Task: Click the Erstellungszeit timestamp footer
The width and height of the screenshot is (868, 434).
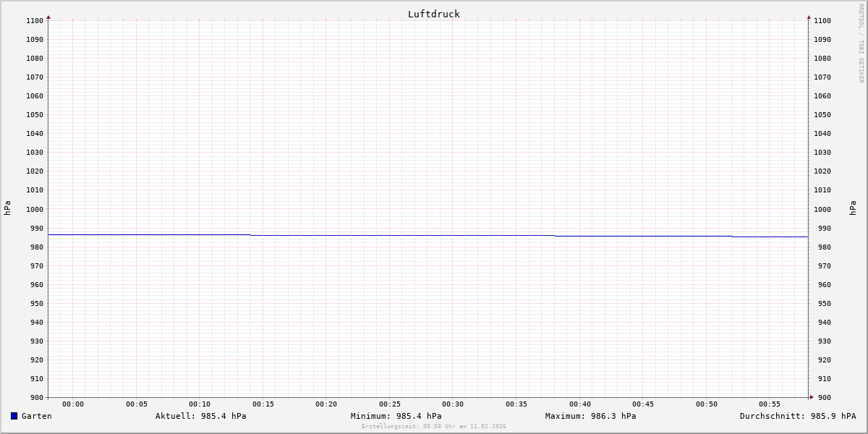Action: point(433,426)
